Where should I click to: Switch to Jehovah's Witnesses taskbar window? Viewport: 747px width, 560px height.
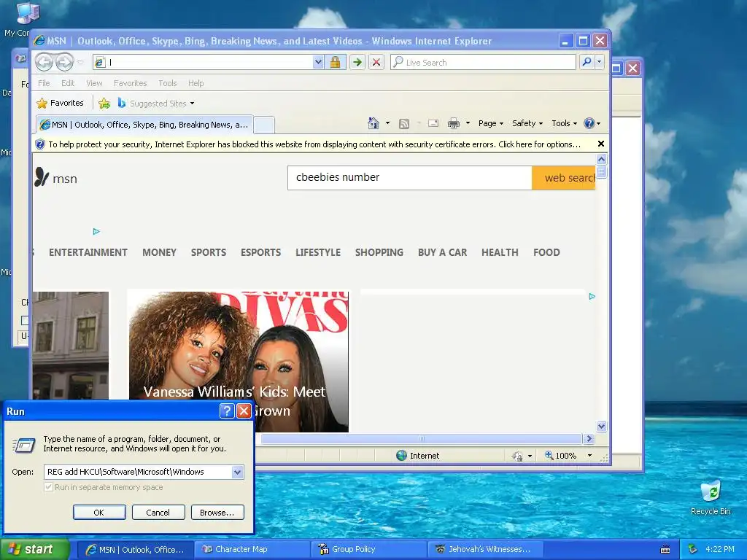pos(486,550)
